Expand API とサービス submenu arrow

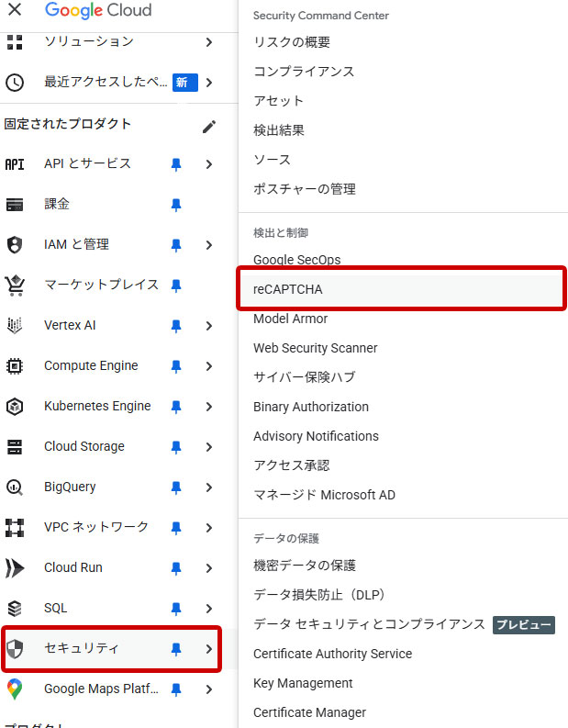point(209,164)
